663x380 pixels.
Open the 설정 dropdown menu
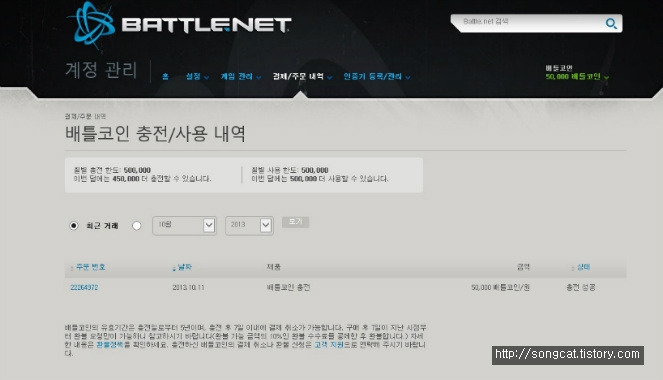click(x=197, y=77)
